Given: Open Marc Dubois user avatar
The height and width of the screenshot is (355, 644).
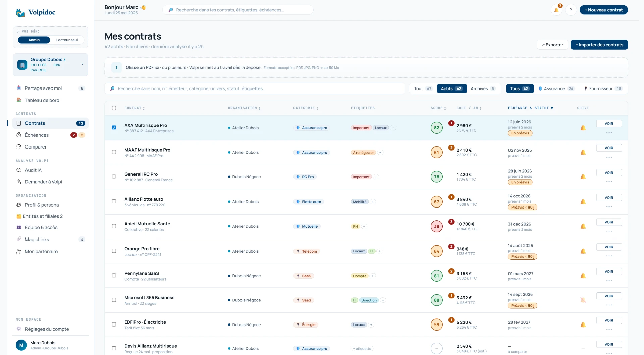Looking at the screenshot, I should [21, 345].
